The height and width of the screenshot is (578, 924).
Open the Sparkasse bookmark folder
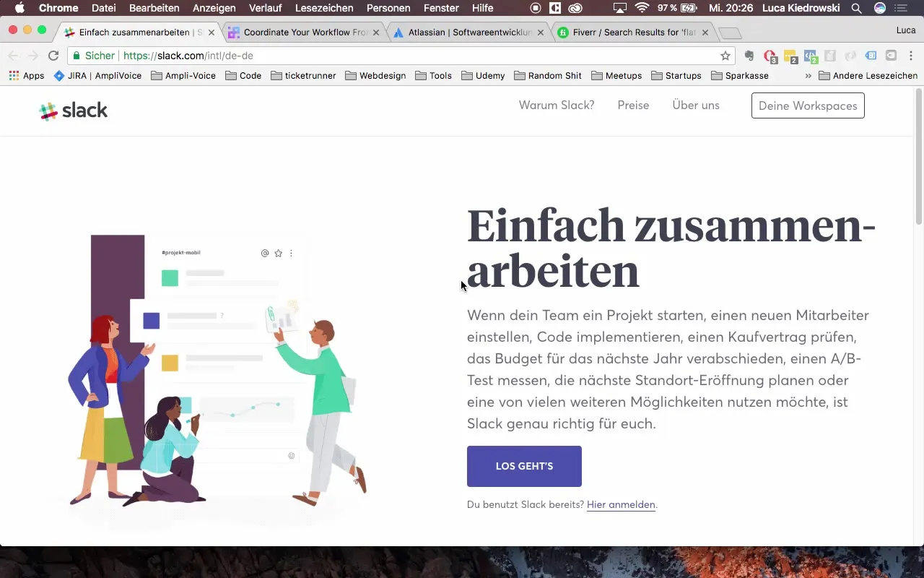tap(740, 75)
